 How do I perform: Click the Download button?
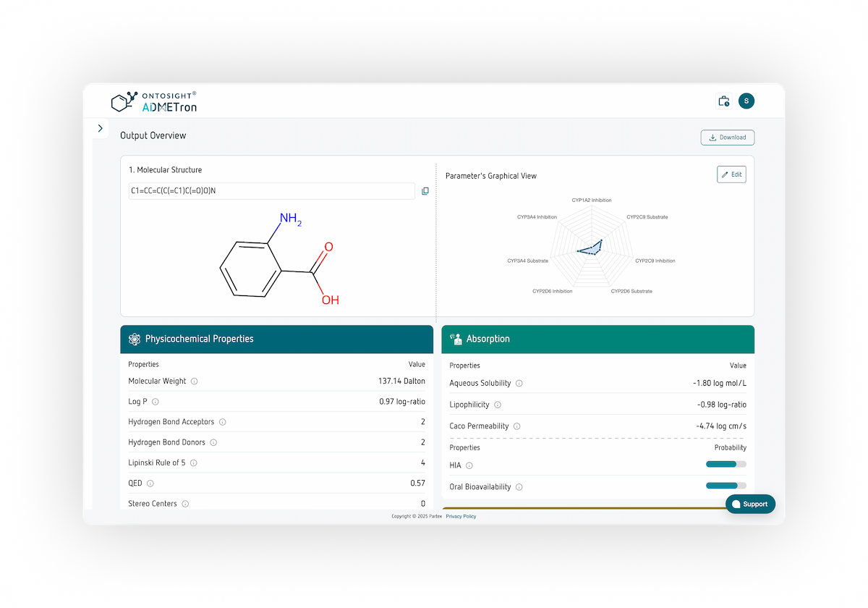[x=727, y=137]
